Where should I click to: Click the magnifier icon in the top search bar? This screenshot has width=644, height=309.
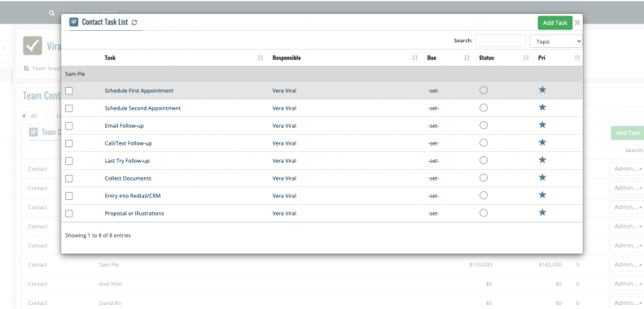coord(52,13)
